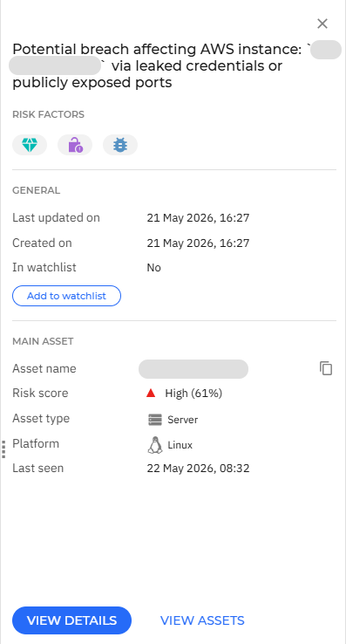Image resolution: width=346 pixels, height=644 pixels.
Task: Click the 'Server' asset type text
Action: pyautogui.click(x=183, y=420)
